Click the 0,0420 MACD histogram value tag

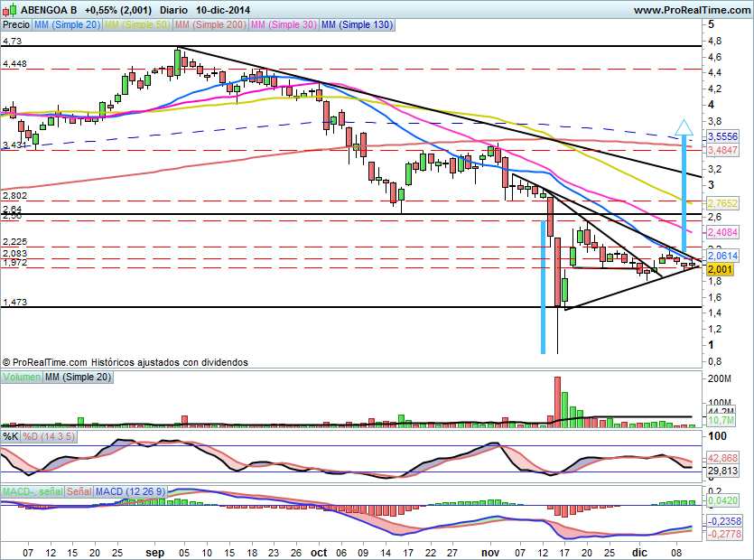[x=722, y=500]
